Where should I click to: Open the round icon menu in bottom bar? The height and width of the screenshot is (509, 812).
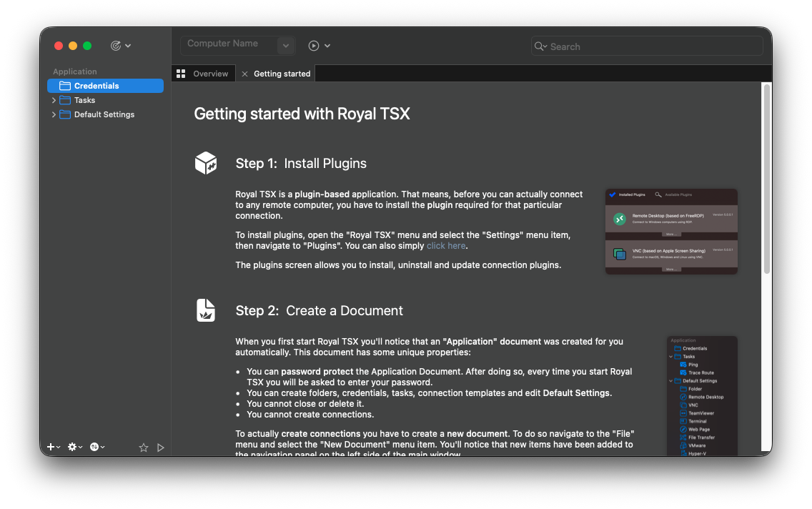coord(96,447)
